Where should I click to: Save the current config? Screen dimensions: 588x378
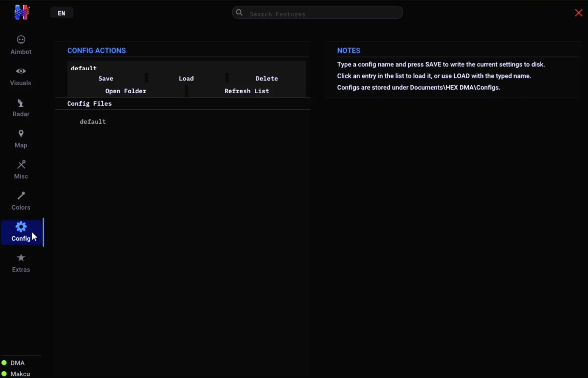(106, 78)
